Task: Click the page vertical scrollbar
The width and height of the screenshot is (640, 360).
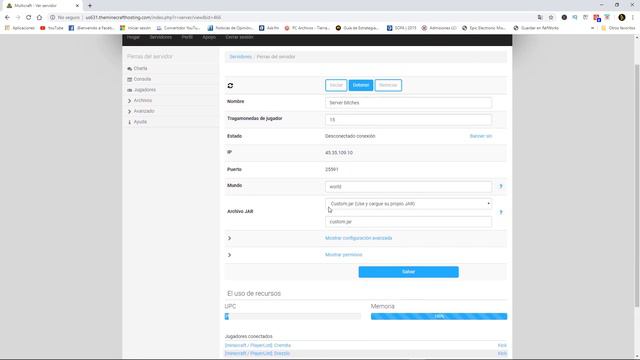Action: 637,186
